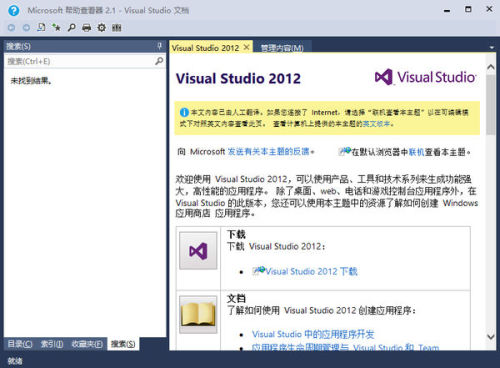
Task: Click the Visual Studio 2012 page heading
Action: [x=238, y=79]
